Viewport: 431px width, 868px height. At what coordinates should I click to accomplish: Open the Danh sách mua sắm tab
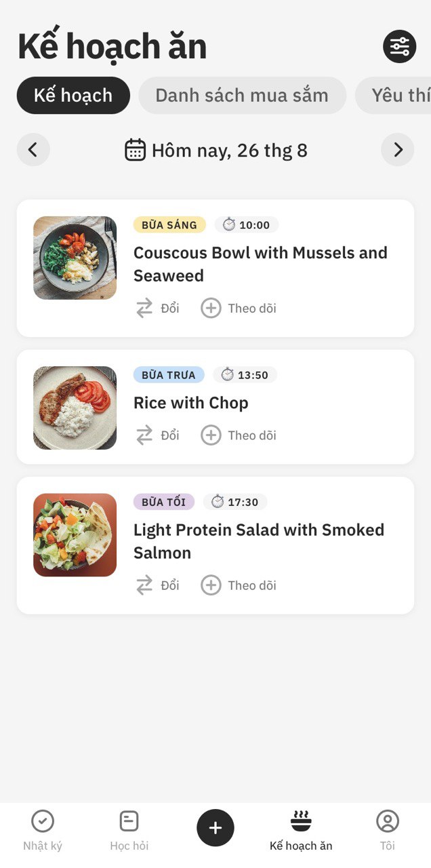coord(242,96)
